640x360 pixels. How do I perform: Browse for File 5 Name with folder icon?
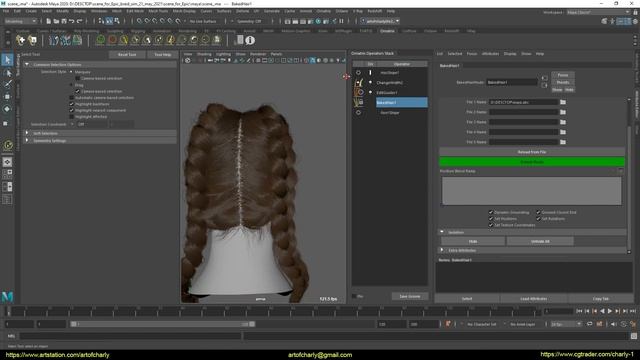(563, 142)
